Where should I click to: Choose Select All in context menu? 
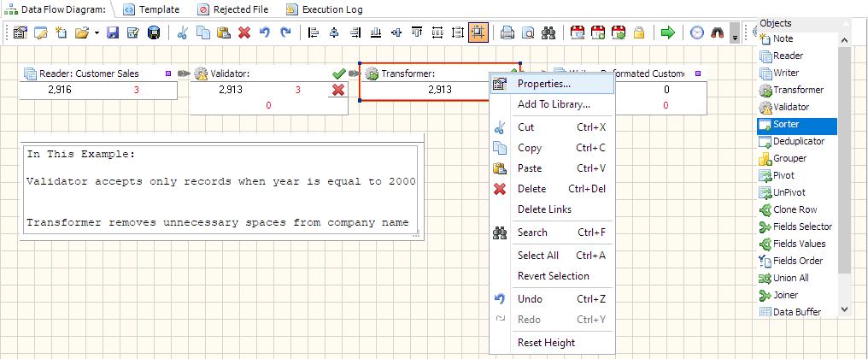coord(553,256)
